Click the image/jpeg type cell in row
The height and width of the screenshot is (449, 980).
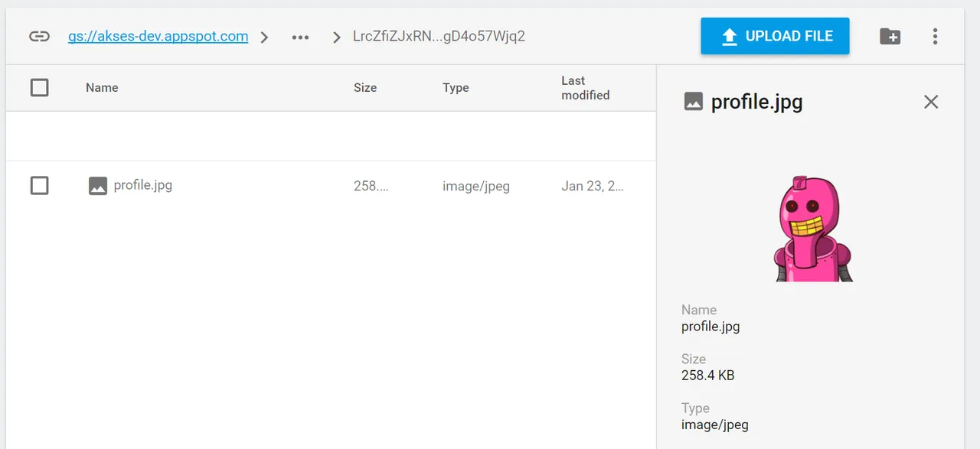coord(476,185)
